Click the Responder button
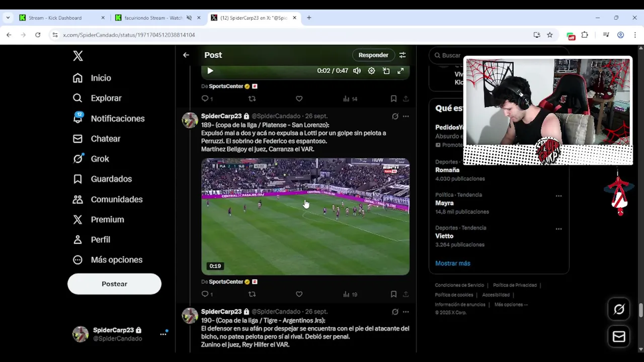The image size is (644, 362). coord(373,55)
